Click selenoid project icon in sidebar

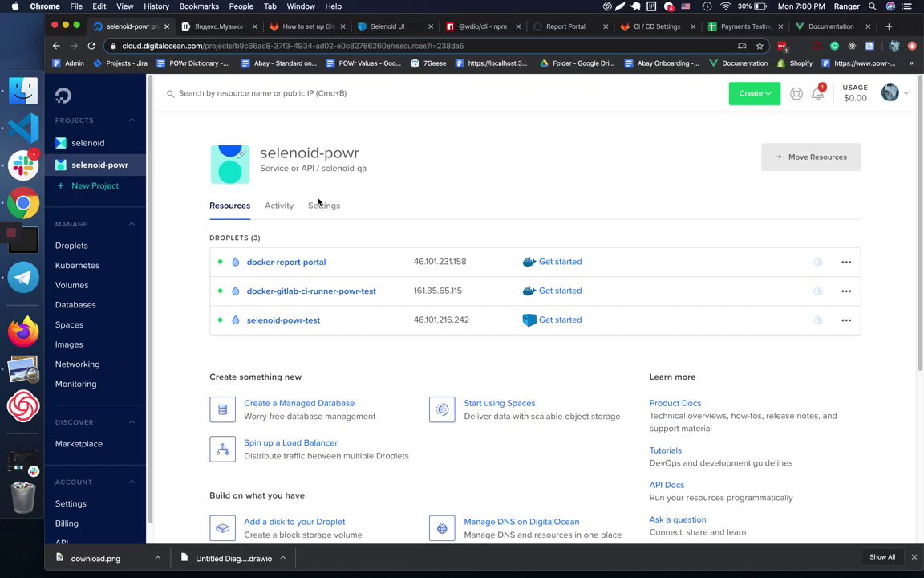(61, 143)
